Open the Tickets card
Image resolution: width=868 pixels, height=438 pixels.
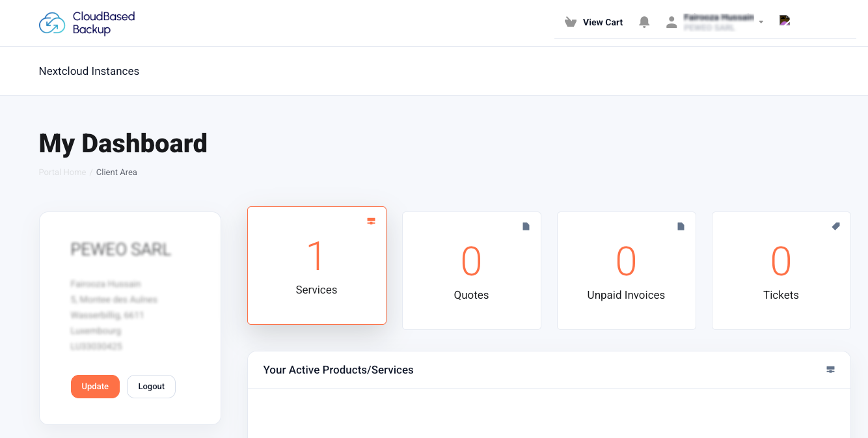(x=781, y=271)
